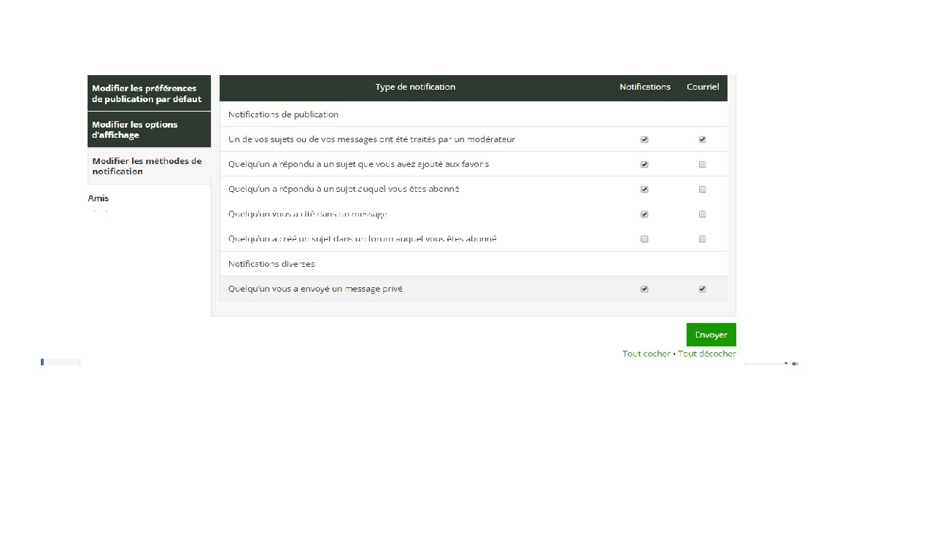The width and height of the screenshot is (934, 560).
Task: Click the green Envoyer button
Action: pyautogui.click(x=711, y=335)
